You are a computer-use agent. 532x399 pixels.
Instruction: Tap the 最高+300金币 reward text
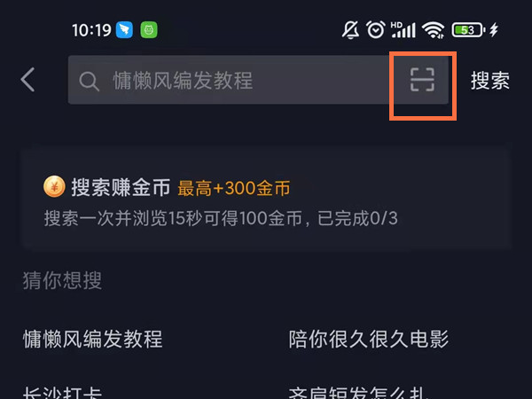click(x=234, y=188)
